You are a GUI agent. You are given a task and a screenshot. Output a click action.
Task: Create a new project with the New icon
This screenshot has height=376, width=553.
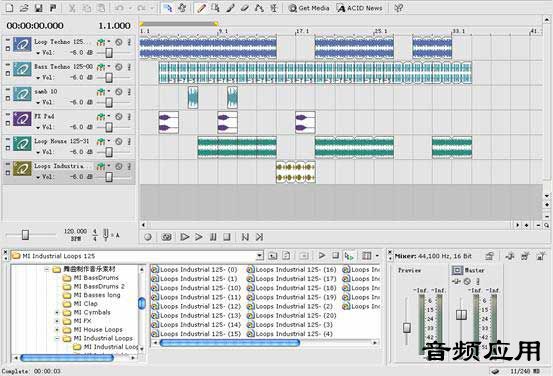[x=10, y=8]
